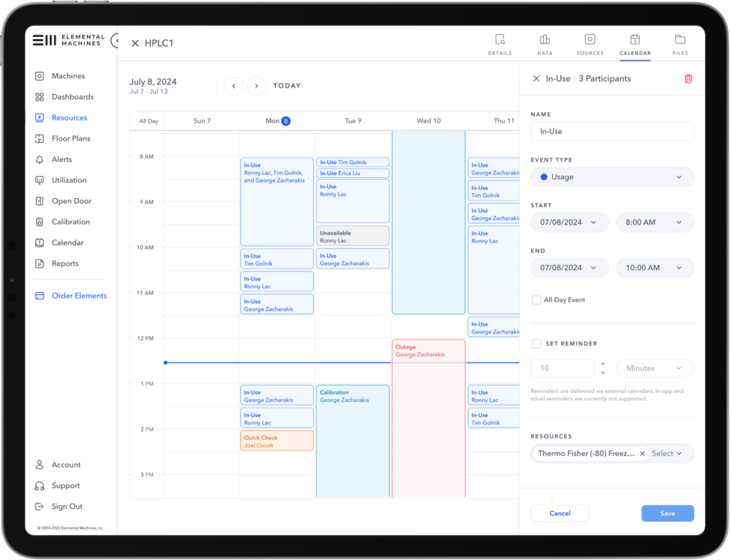Open the Start date dropdown
This screenshot has width=730, height=560.
point(570,222)
